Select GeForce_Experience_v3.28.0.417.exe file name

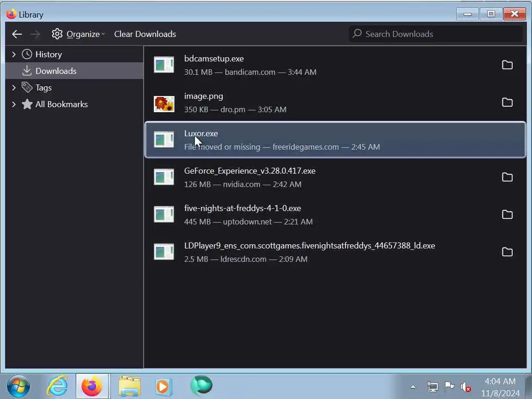250,171
